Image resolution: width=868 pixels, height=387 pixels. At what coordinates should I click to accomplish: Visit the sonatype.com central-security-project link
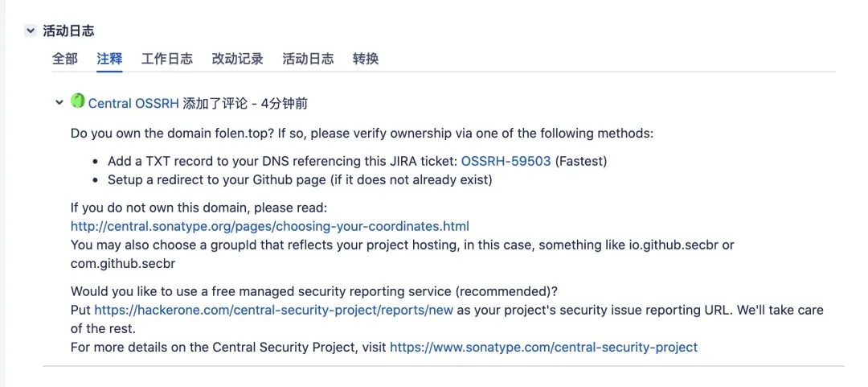click(543, 348)
